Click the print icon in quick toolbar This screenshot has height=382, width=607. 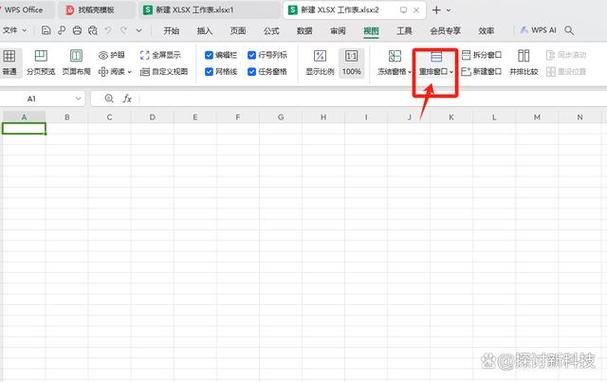[77, 30]
